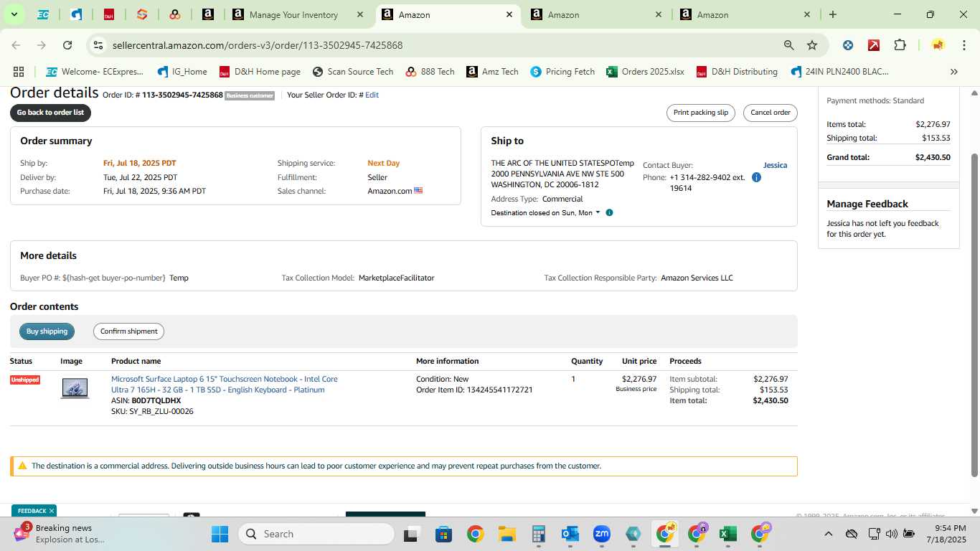Click Confirm shipment button
980x551 pixels.
click(x=128, y=331)
